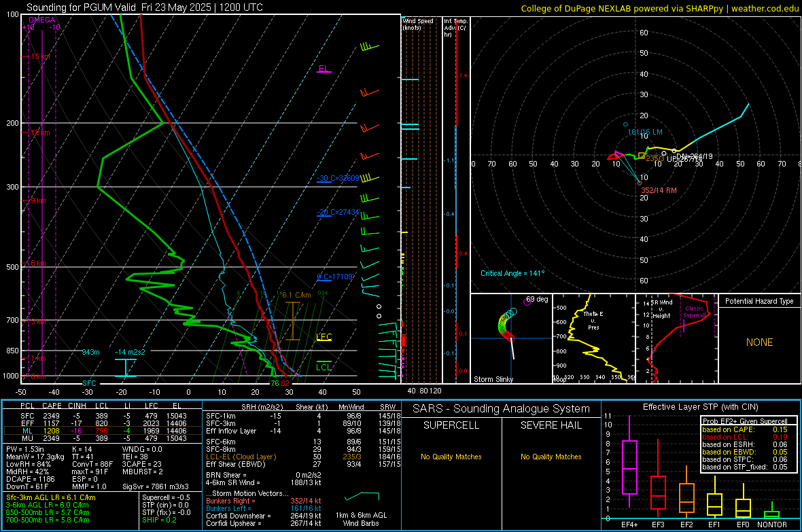The height and width of the screenshot is (532, 802).
Task: Click the 'BRN Shear = 0 m2/s2' line
Action: click(x=264, y=475)
